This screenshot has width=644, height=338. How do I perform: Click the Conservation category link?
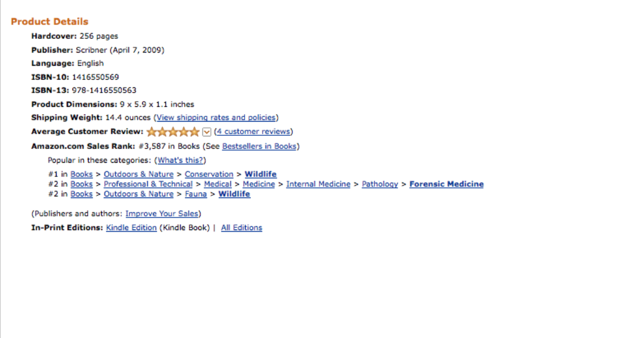click(209, 174)
